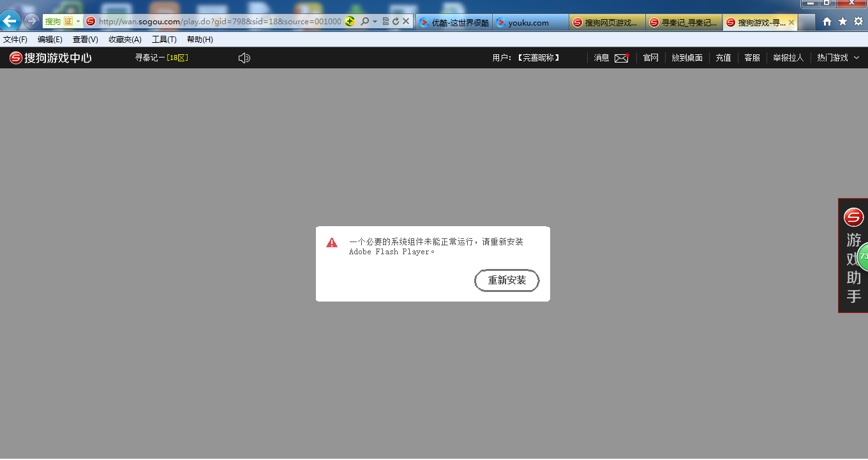Open 充值 to recharge the account
The image size is (868, 460).
[723, 57]
